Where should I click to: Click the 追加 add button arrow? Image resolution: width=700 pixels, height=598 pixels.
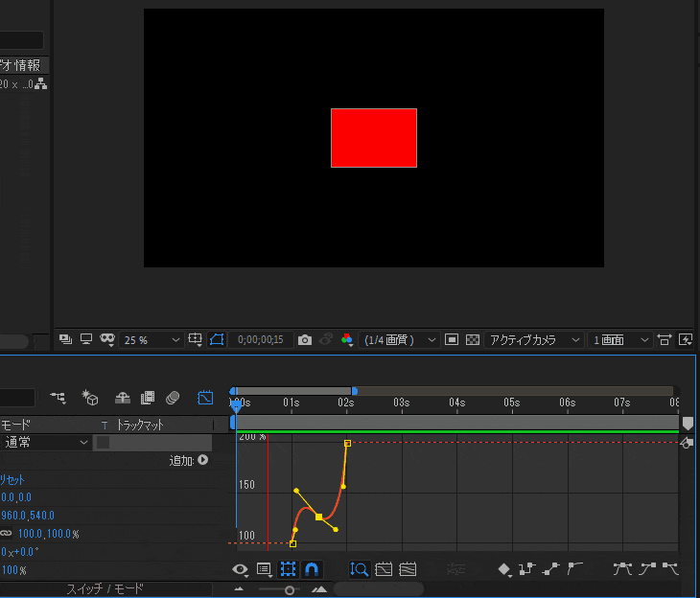point(203,460)
